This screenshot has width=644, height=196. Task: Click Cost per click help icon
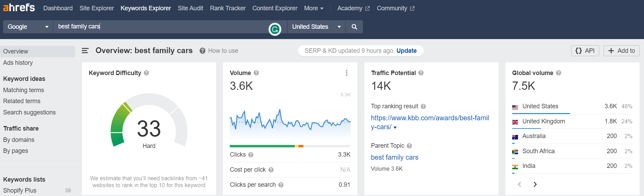(x=271, y=170)
